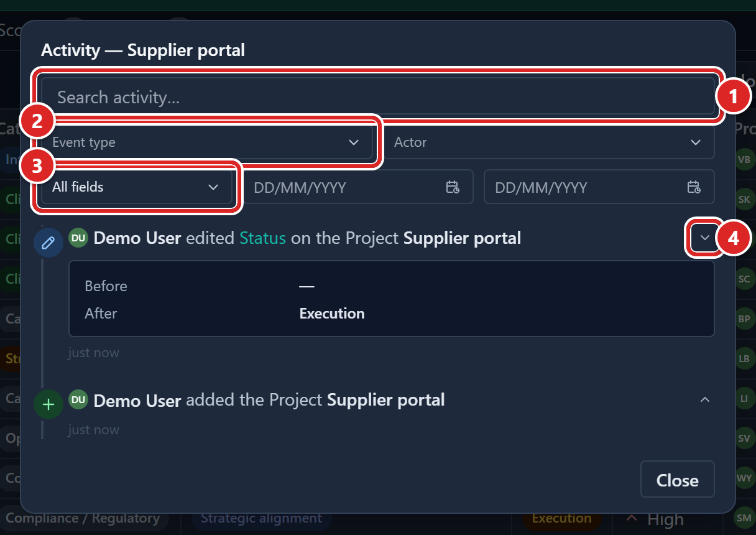Viewport: 756px width, 535px height.
Task: Click the Before label in change details
Action: point(106,286)
